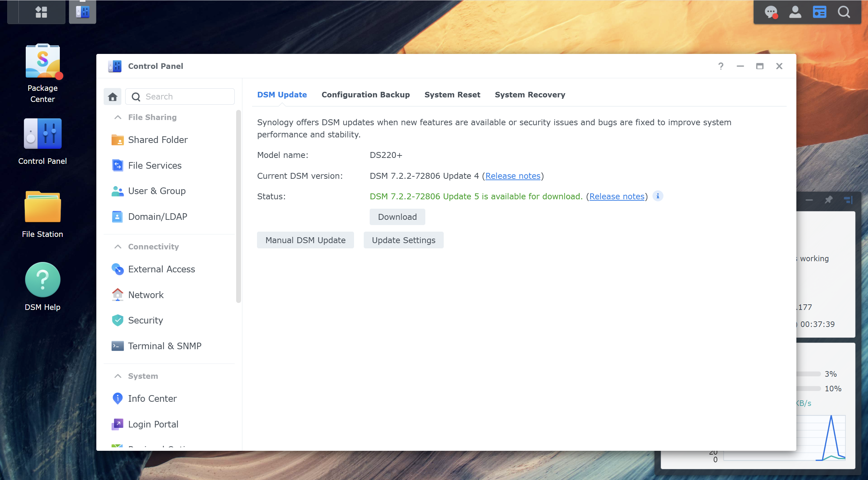Open the System Recovery tab
The image size is (868, 480).
[x=530, y=95]
